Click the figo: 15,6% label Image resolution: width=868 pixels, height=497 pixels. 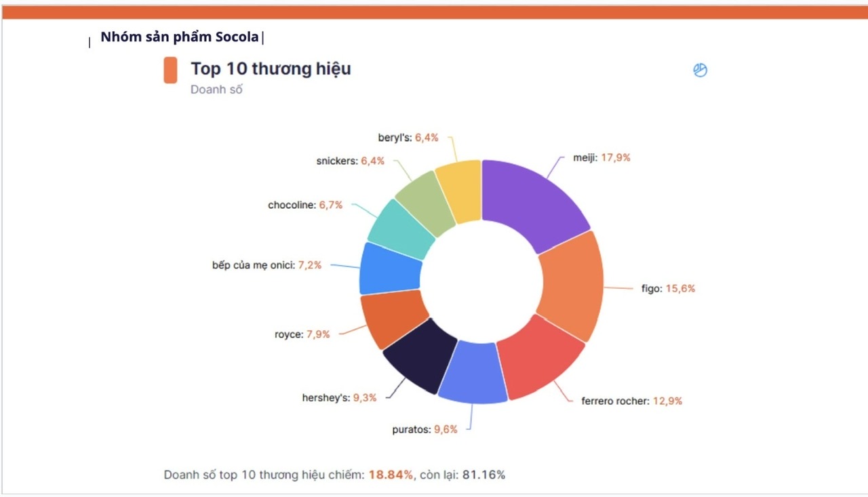point(668,288)
